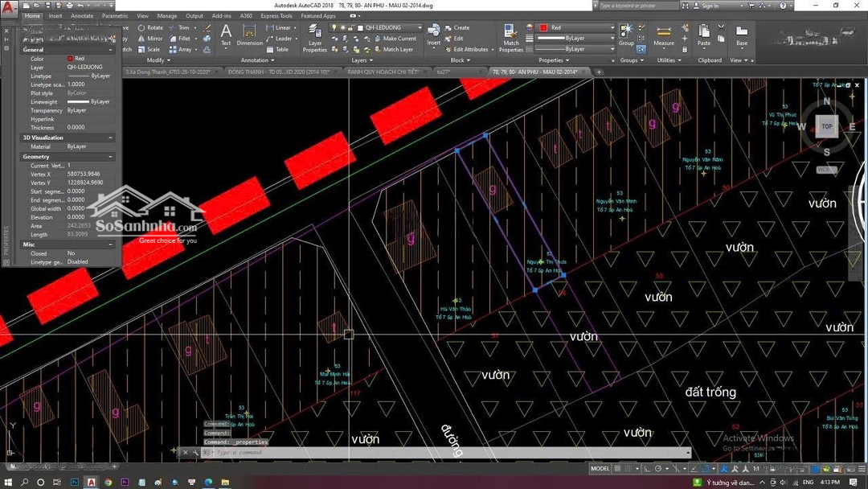Click the Red color swatch in General
Viewport: 868px width, 489px height.
click(71, 59)
